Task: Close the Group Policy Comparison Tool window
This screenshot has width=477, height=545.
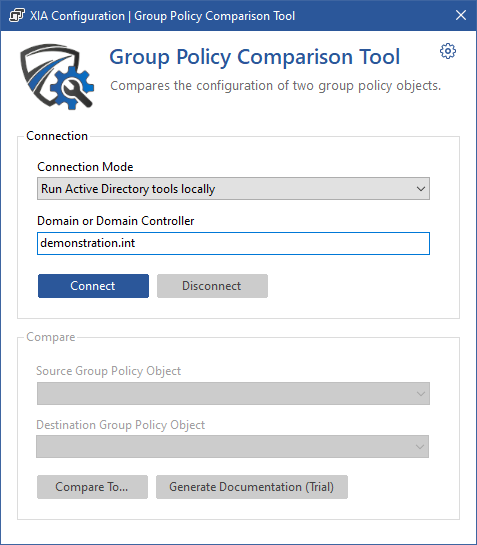Action: 461,15
